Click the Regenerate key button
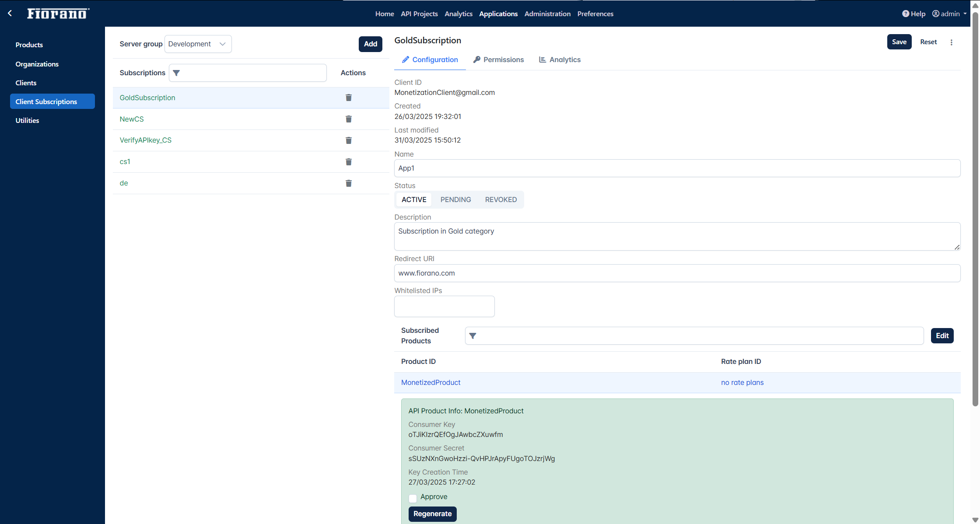 [432, 514]
